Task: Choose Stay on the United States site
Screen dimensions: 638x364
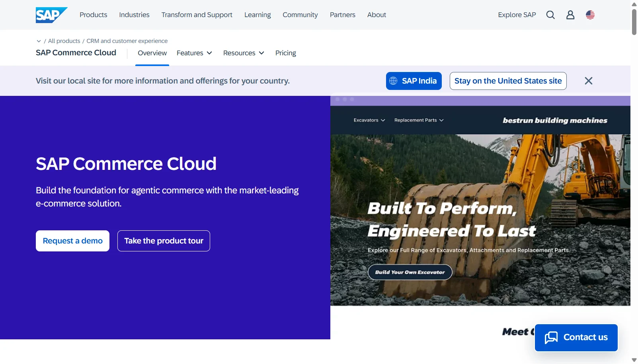Action: tap(508, 81)
